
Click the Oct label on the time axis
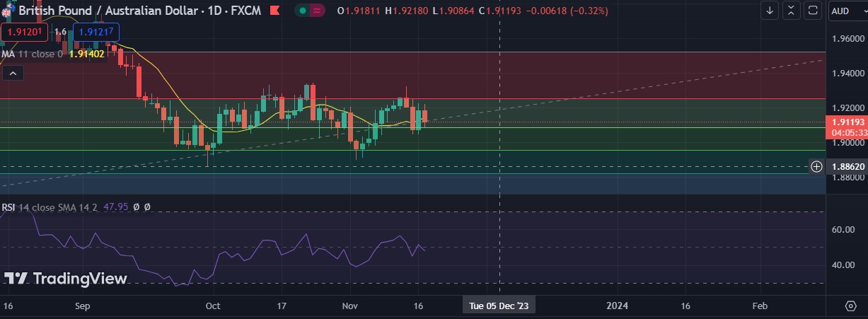coord(212,306)
